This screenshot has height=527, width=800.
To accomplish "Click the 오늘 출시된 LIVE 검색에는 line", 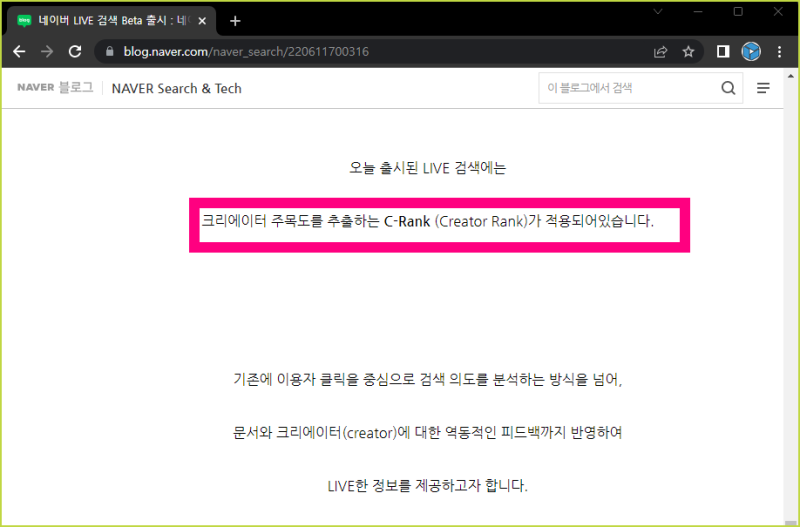I will [428, 168].
